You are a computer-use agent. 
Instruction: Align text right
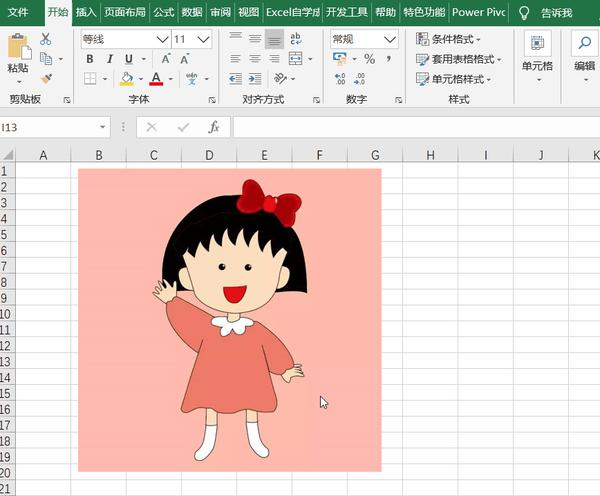coord(274,59)
